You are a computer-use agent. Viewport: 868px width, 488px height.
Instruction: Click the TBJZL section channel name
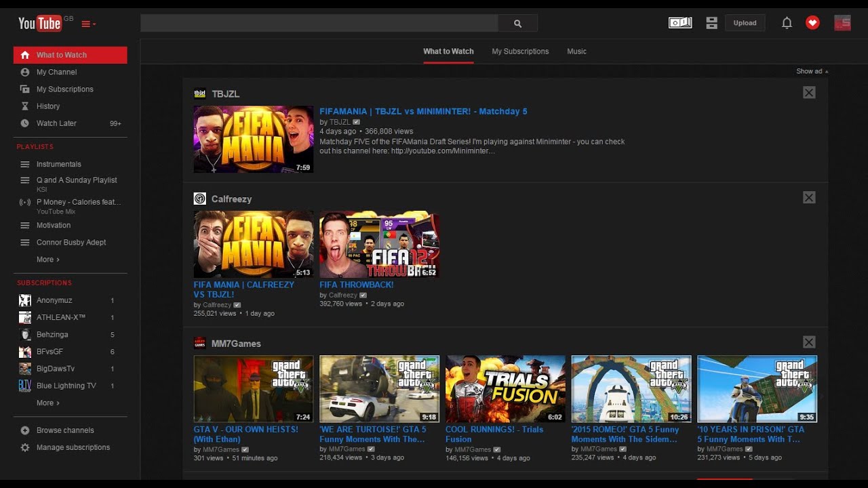pos(225,94)
